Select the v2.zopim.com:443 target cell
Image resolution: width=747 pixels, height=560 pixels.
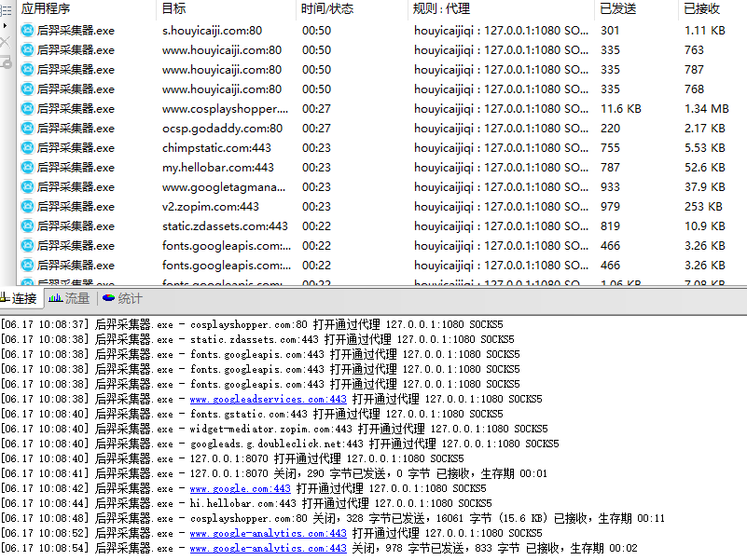(210, 206)
